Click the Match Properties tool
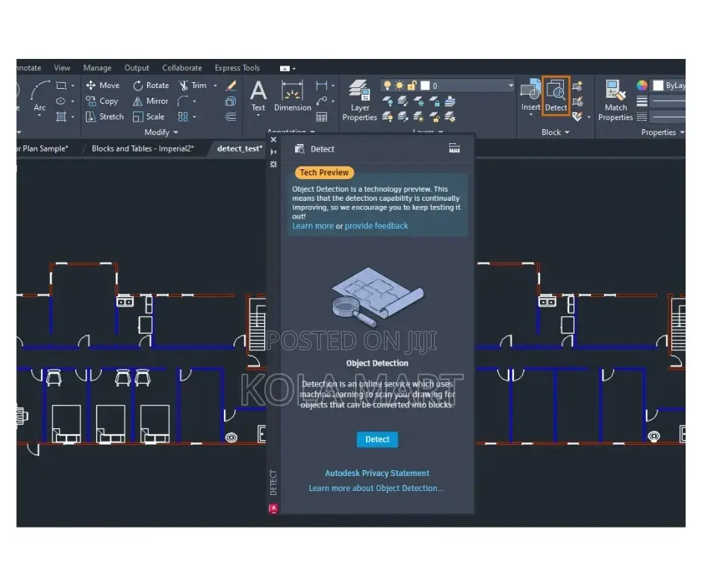The height and width of the screenshot is (588, 702). [x=615, y=100]
